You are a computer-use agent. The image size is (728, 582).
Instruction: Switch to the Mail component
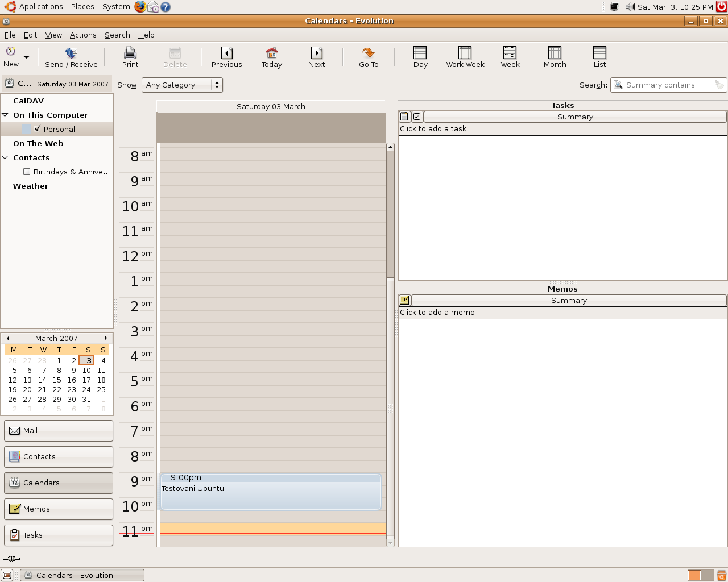click(x=59, y=431)
